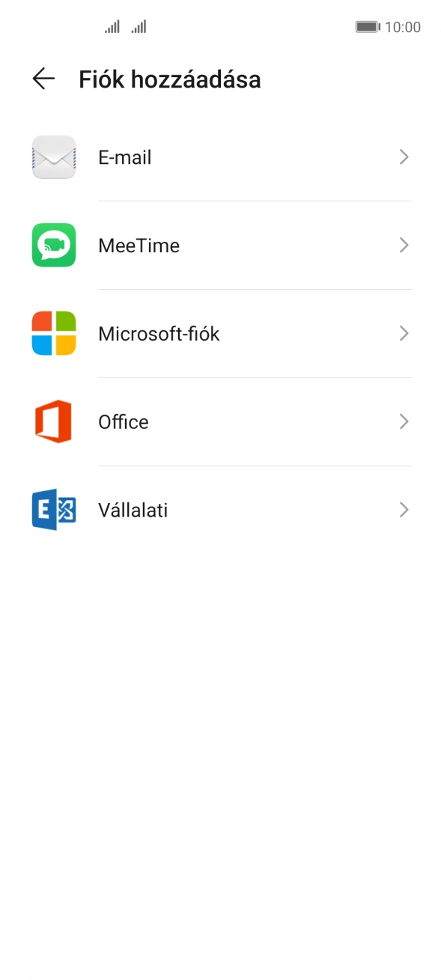This screenshot has width=441, height=980.
Task: Select the MeeTime text label
Action: (x=139, y=245)
